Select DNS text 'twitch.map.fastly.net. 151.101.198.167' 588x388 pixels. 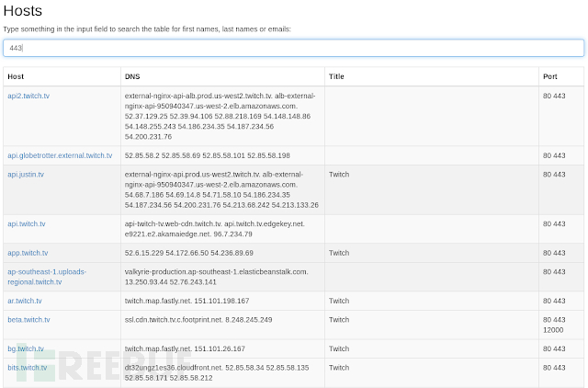pos(187,301)
